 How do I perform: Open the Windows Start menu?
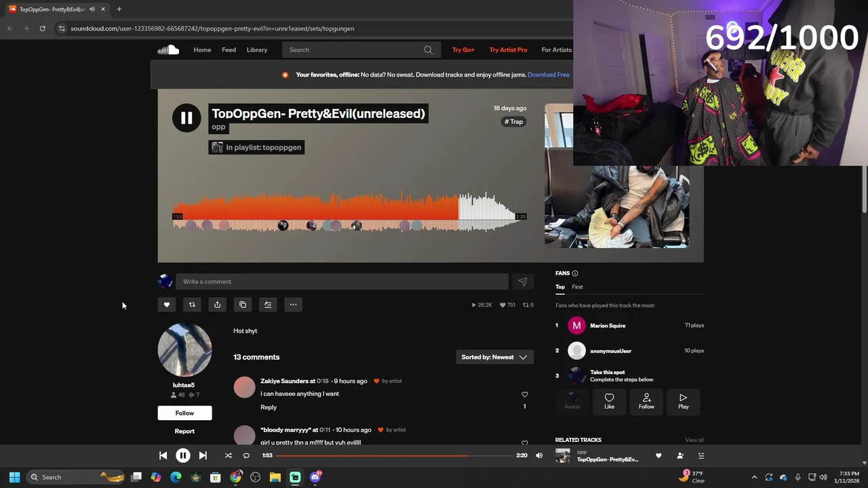(x=14, y=477)
